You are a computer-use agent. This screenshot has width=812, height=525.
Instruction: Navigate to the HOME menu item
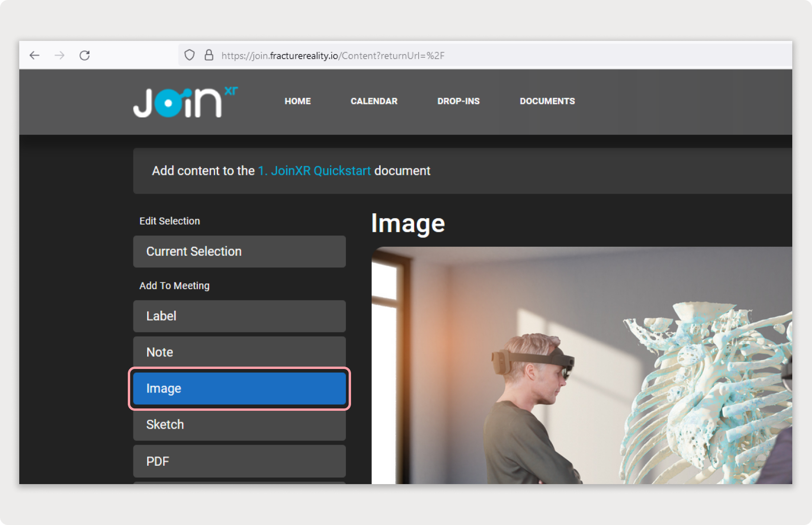[297, 101]
